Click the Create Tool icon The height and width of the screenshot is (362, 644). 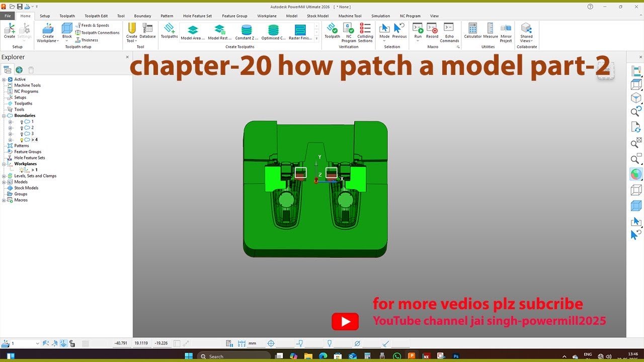point(132,28)
